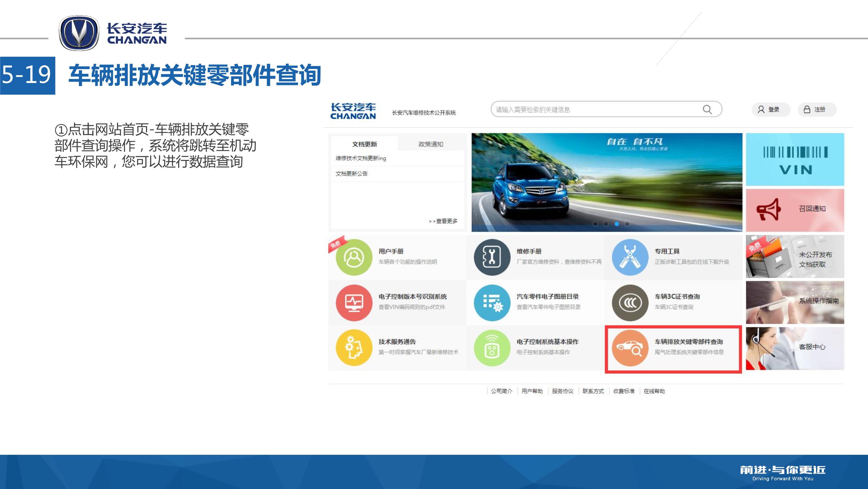Screen dimensions: 868x489
Task: Click the 登录 login button
Action: 769,110
